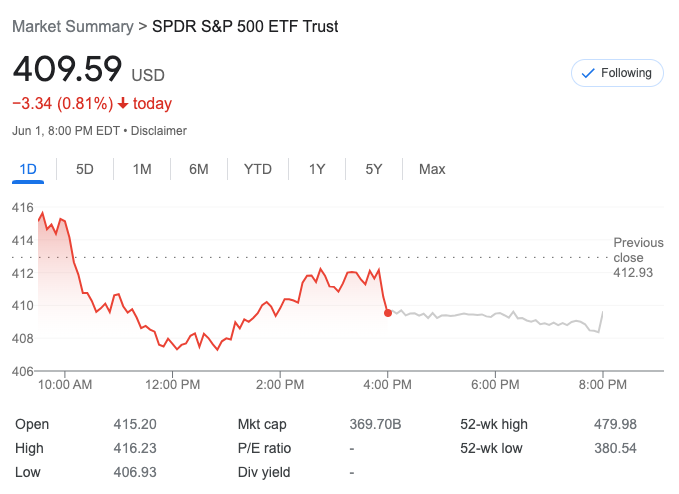Screen dimensions: 679x494
Task: Switch to the 5D chart tab
Action: [85, 169]
